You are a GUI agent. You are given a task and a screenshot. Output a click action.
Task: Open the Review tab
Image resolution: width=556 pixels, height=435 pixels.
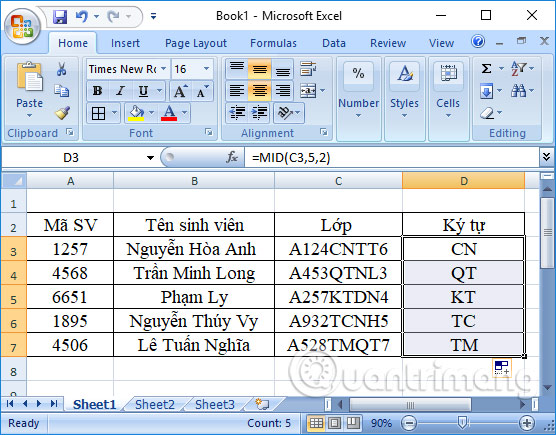[388, 43]
